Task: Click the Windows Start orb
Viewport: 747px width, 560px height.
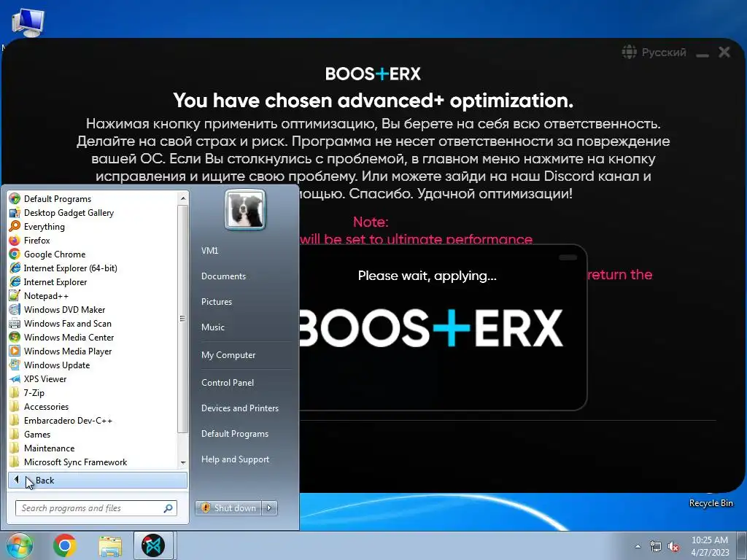Action: pos(19,545)
